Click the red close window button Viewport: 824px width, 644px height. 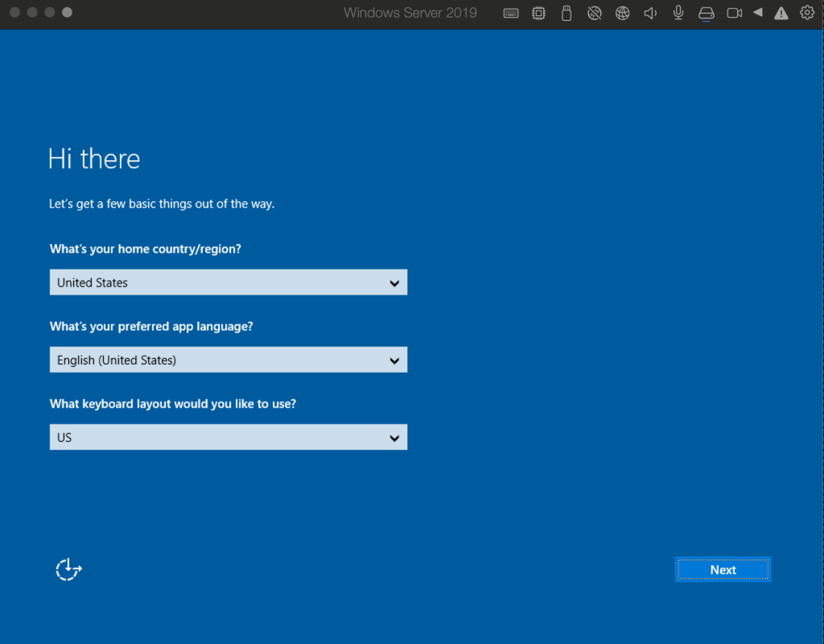tap(14, 12)
